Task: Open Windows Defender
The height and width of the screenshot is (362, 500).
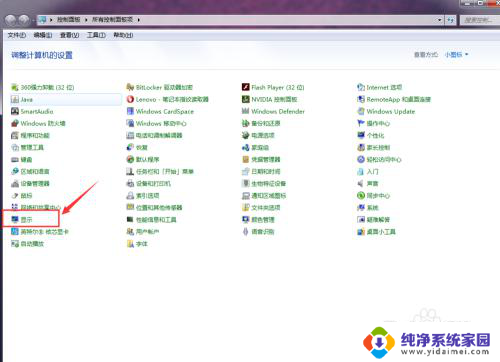Action: click(273, 111)
